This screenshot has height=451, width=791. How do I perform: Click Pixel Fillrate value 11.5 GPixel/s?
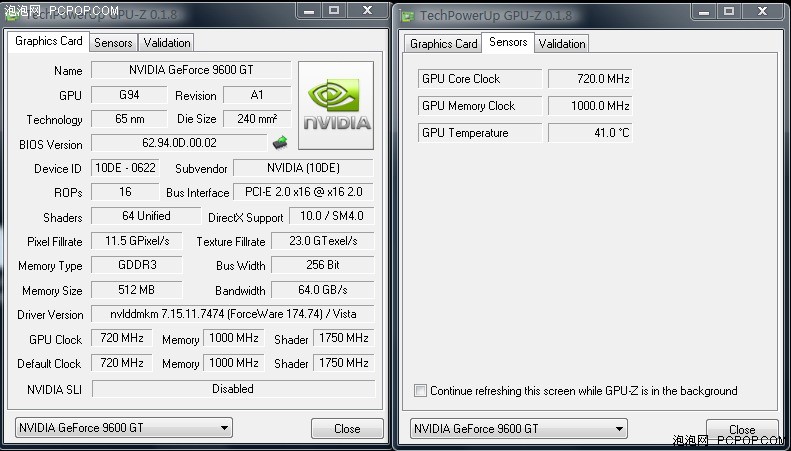point(137,241)
